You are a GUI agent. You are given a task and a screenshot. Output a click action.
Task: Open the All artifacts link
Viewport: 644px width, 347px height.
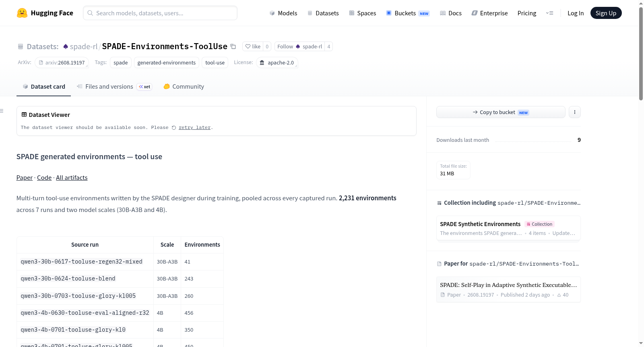pyautogui.click(x=72, y=178)
